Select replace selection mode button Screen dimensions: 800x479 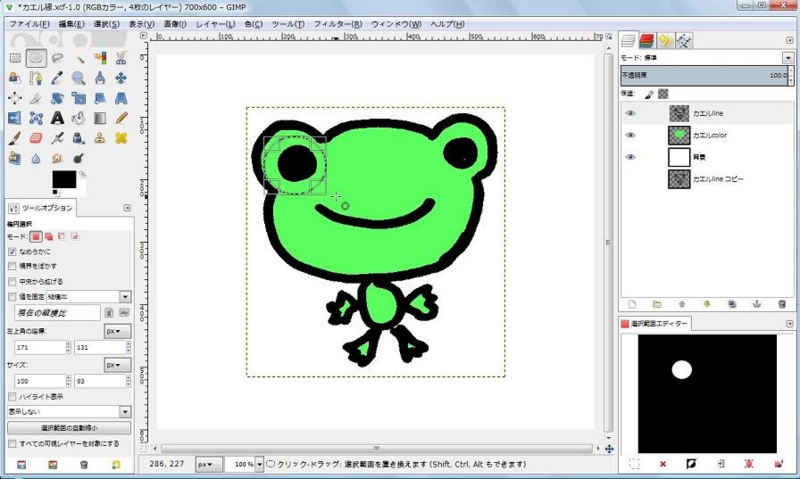[36, 237]
